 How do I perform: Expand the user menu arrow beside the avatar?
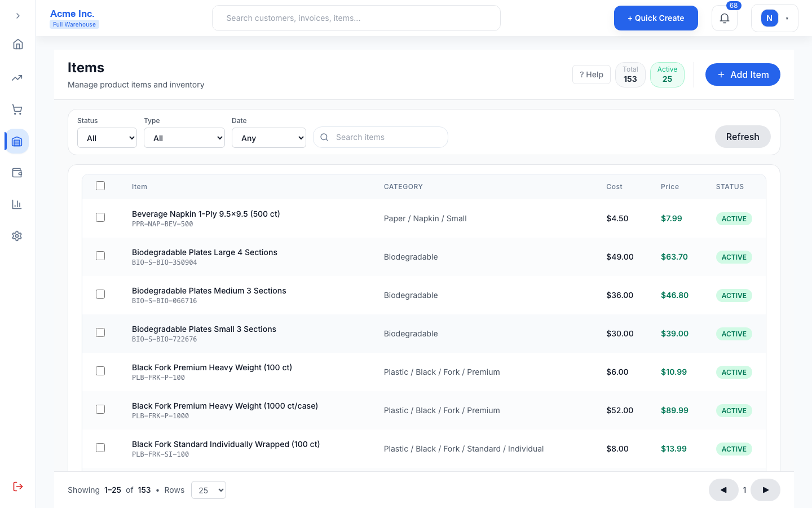coord(787,18)
